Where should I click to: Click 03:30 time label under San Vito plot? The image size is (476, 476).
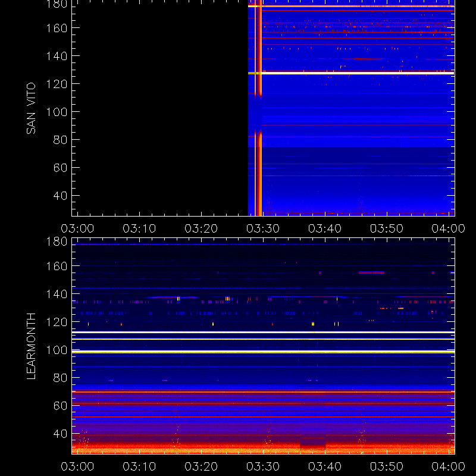click(x=263, y=228)
